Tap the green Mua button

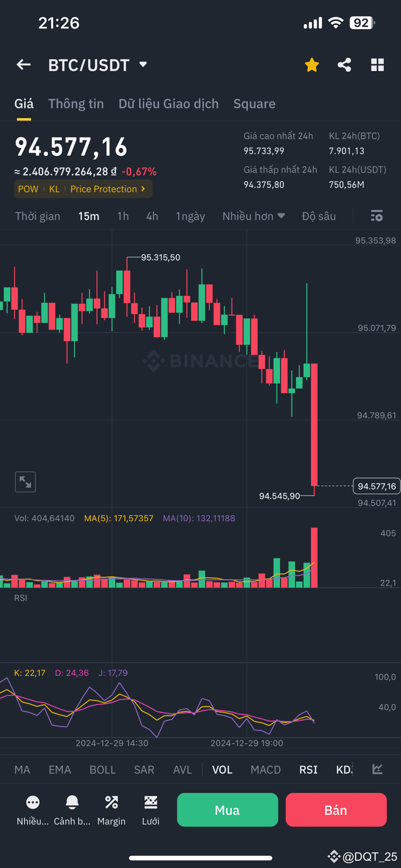tap(228, 810)
